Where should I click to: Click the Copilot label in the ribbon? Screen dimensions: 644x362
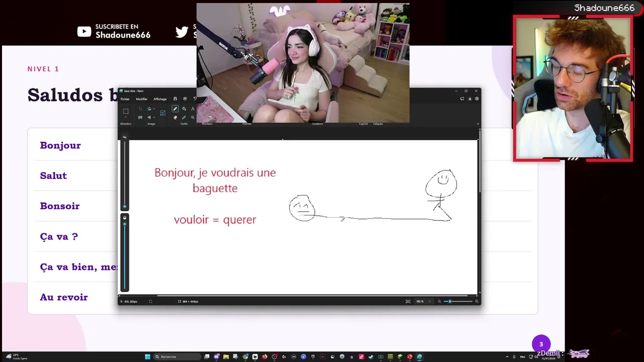[363, 124]
